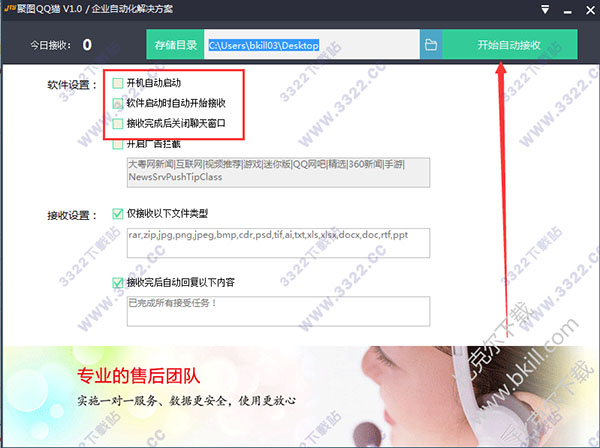Click the 今日接收 count value 0
The image size is (600, 448).
pyautogui.click(x=87, y=45)
